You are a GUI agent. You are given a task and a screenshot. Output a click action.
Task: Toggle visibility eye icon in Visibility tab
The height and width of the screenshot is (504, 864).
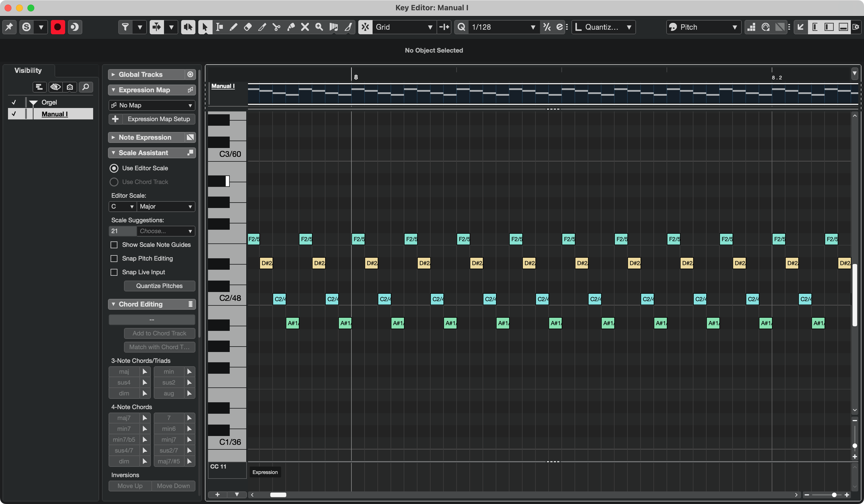(x=55, y=87)
